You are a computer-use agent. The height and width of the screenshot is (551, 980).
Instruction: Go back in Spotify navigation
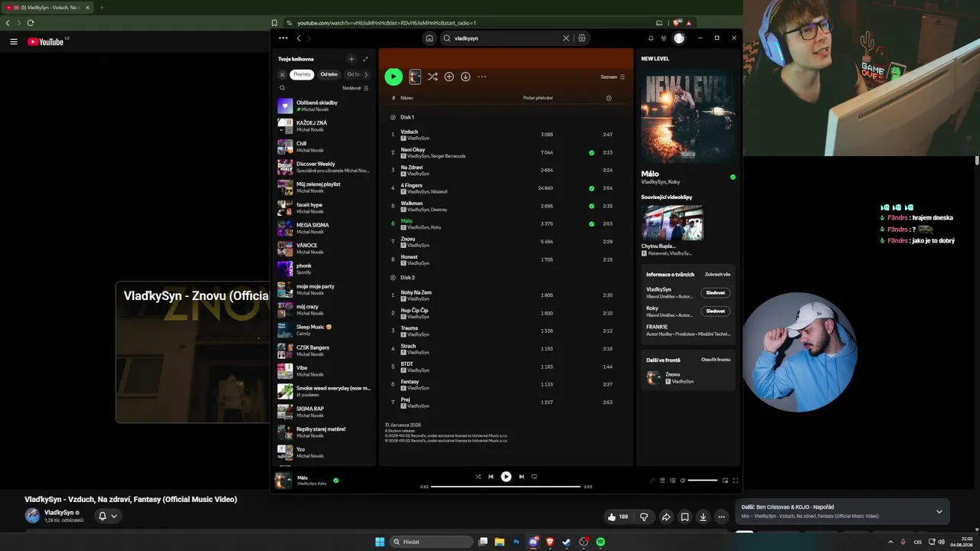tap(299, 38)
